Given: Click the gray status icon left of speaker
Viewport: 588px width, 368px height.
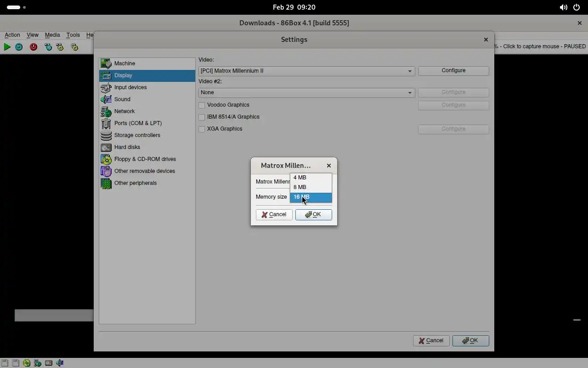Looking at the screenshot, I should click(x=49, y=363).
